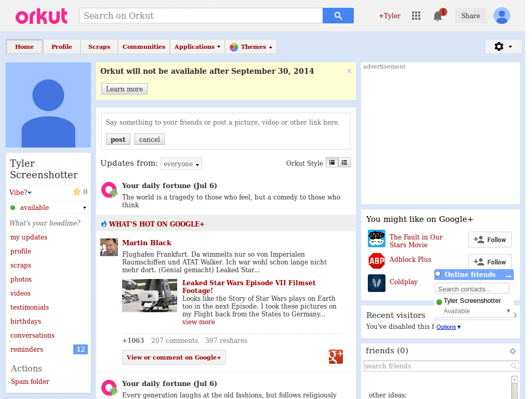Open the videos sidebar link
This screenshot has height=399, width=532.
[20, 293]
